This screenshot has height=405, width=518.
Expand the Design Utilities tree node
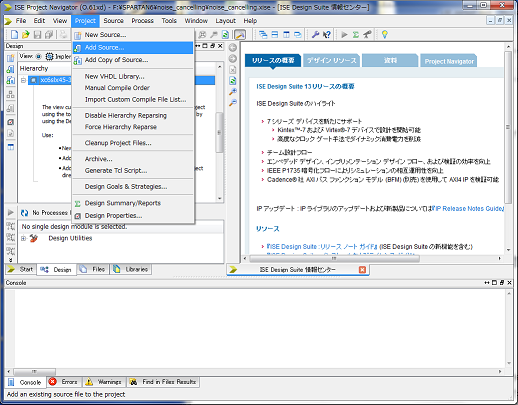[x=23, y=238]
